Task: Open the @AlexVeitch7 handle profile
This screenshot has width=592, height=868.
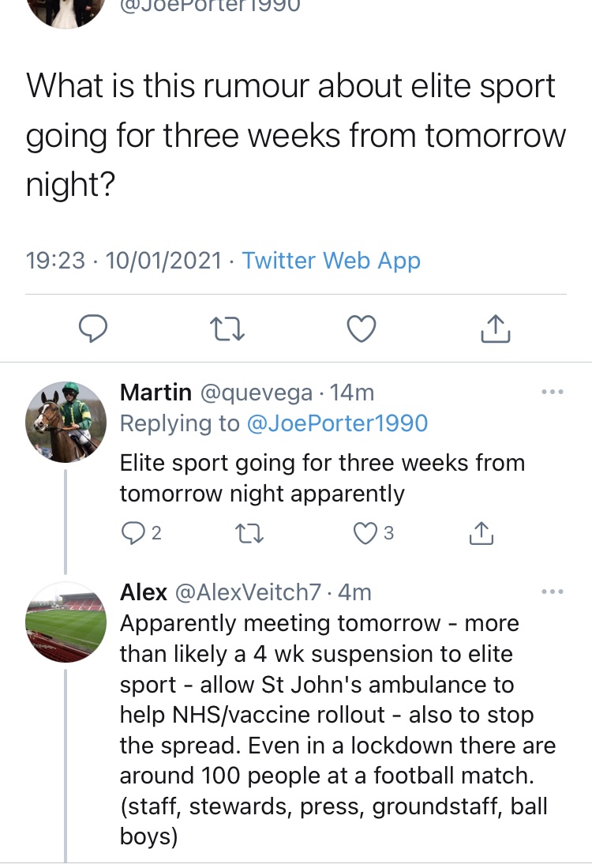Action: point(247,592)
